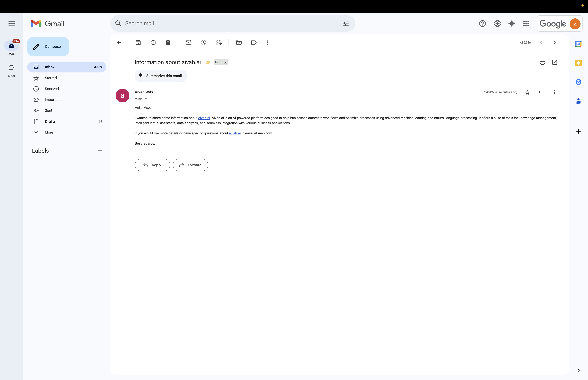588x380 pixels.
Task: Mark this conversation as Important
Action: 208,62
